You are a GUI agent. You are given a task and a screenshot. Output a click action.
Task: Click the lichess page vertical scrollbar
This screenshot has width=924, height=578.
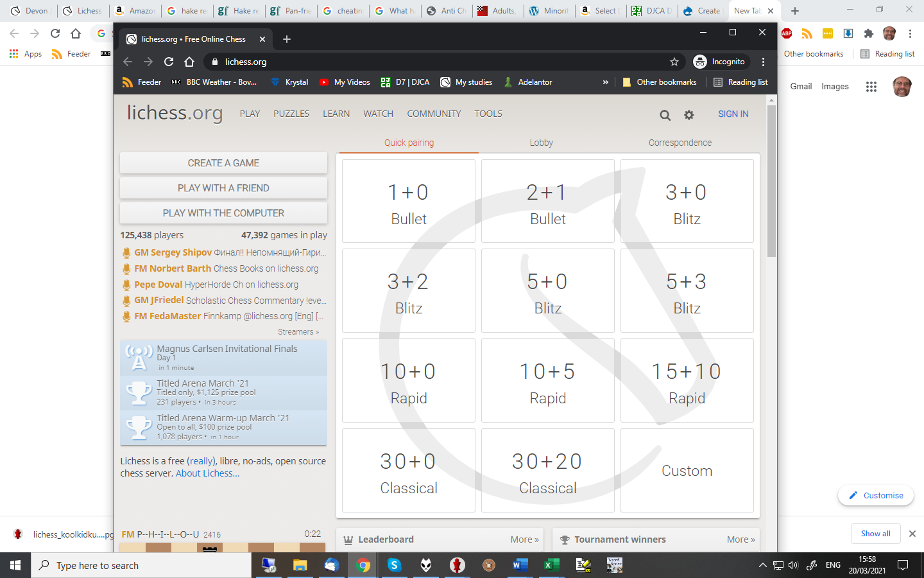(771, 180)
